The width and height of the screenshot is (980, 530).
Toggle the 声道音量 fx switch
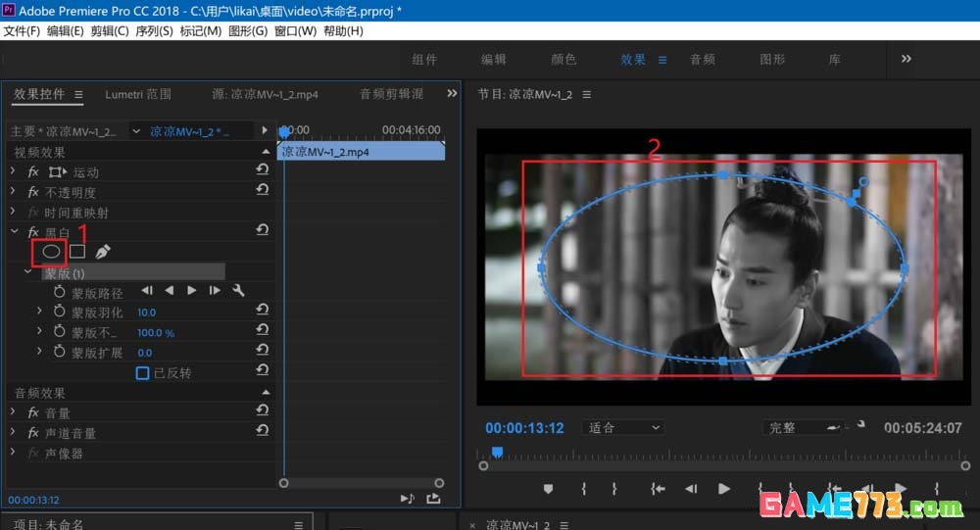point(33,432)
